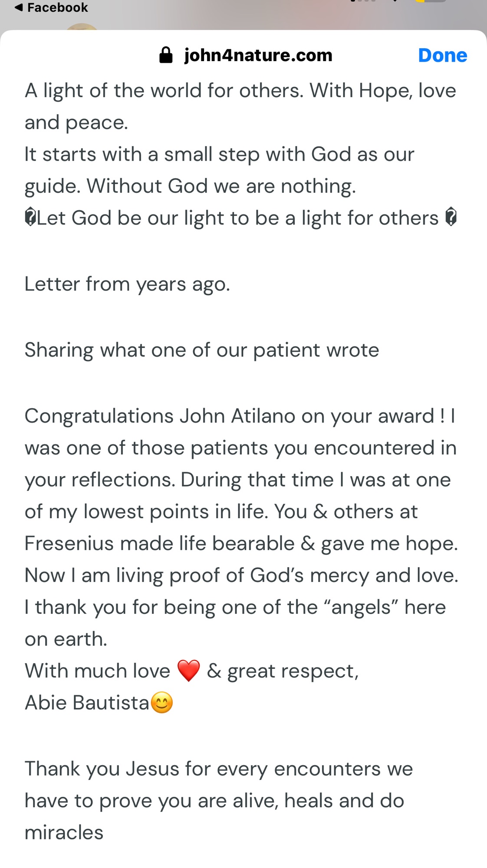Tap the back arrow beside Facebook
487x868 pixels.
(19, 7)
